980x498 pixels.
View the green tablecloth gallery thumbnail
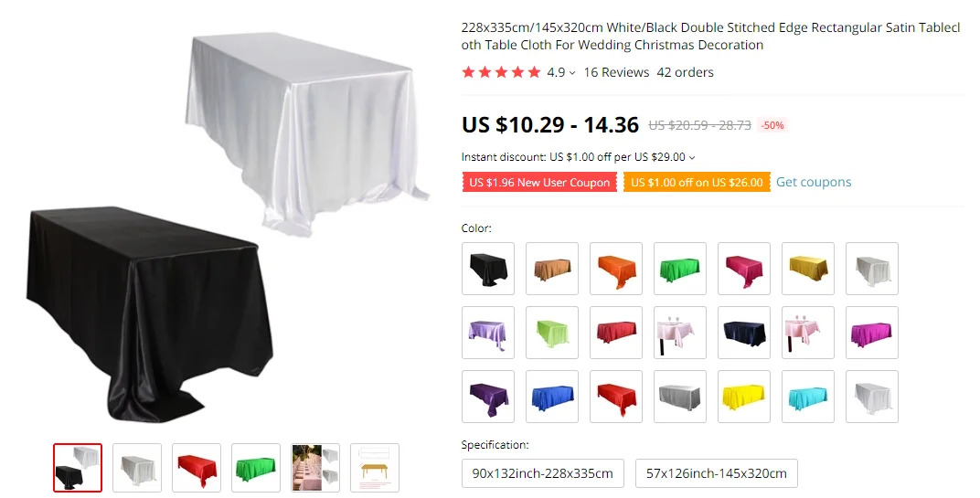pyautogui.click(x=256, y=467)
